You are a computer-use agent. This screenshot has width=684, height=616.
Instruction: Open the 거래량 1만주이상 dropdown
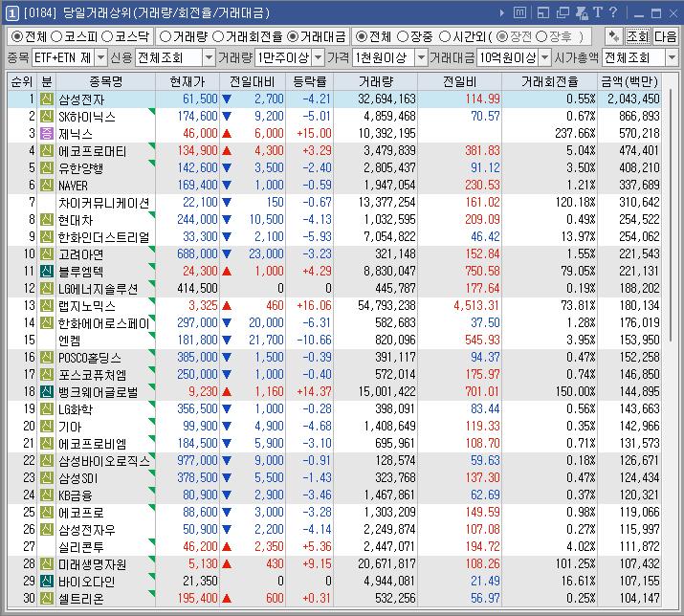tap(319, 57)
